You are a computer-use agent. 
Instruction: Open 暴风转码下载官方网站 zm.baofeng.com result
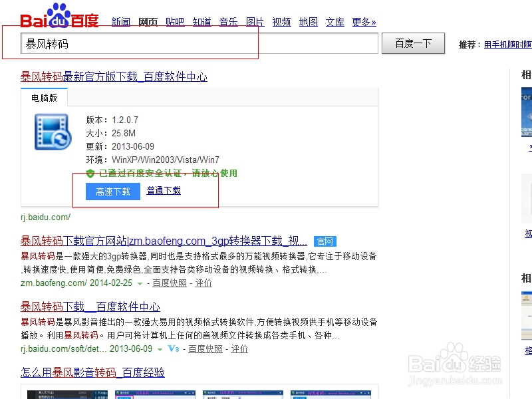(x=164, y=241)
